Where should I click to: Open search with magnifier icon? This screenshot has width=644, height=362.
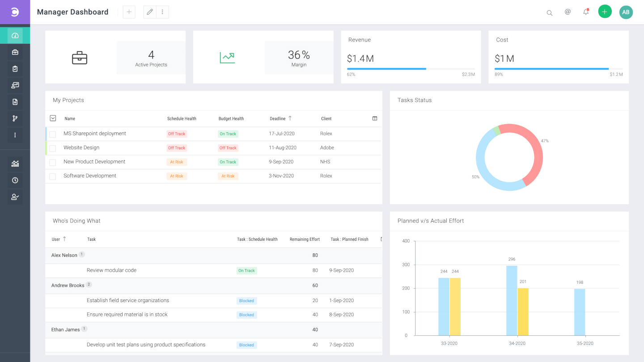[x=550, y=13]
